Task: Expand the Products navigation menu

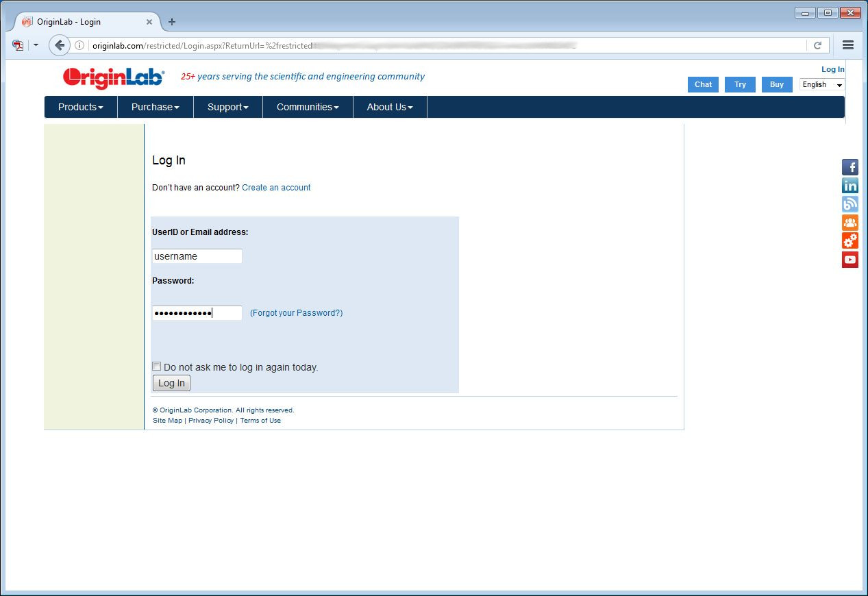Action: pos(80,107)
